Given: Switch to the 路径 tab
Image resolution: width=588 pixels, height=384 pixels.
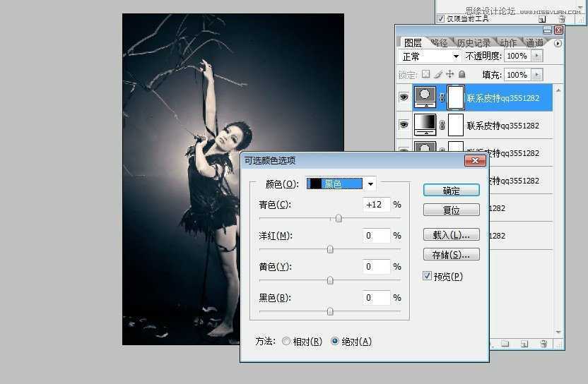Looking at the screenshot, I should [439, 43].
